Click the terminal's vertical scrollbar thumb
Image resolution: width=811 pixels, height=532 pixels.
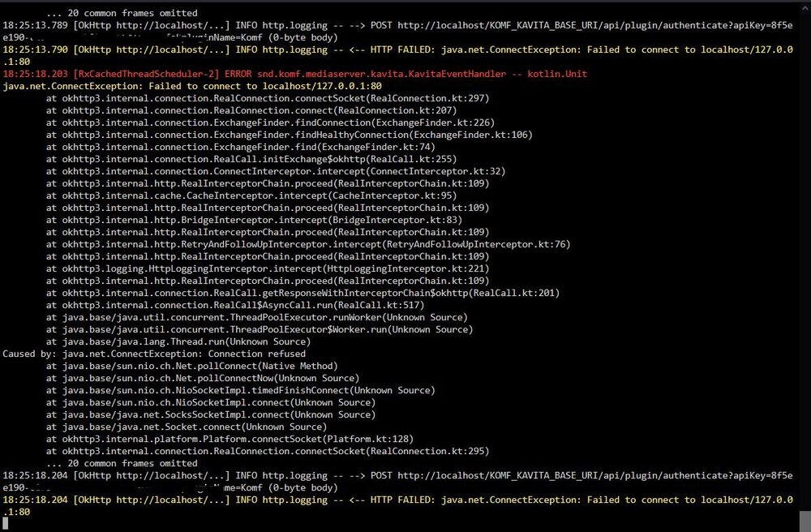[x=805, y=521]
